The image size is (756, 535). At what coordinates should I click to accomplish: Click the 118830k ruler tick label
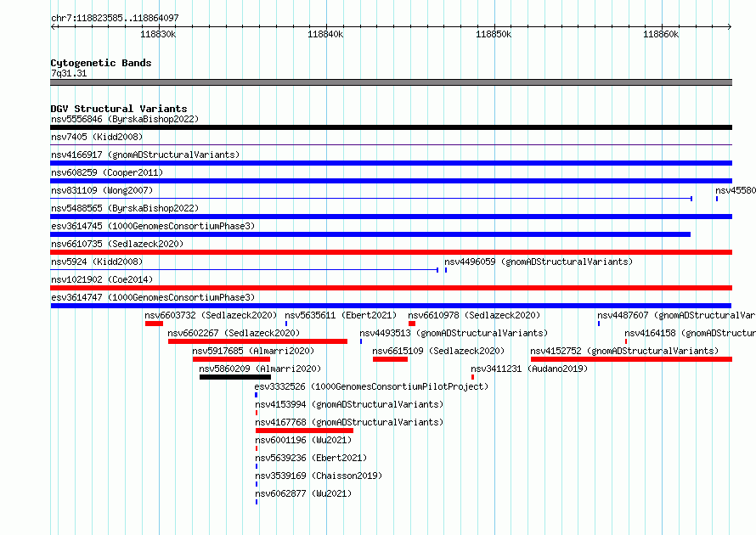[158, 34]
